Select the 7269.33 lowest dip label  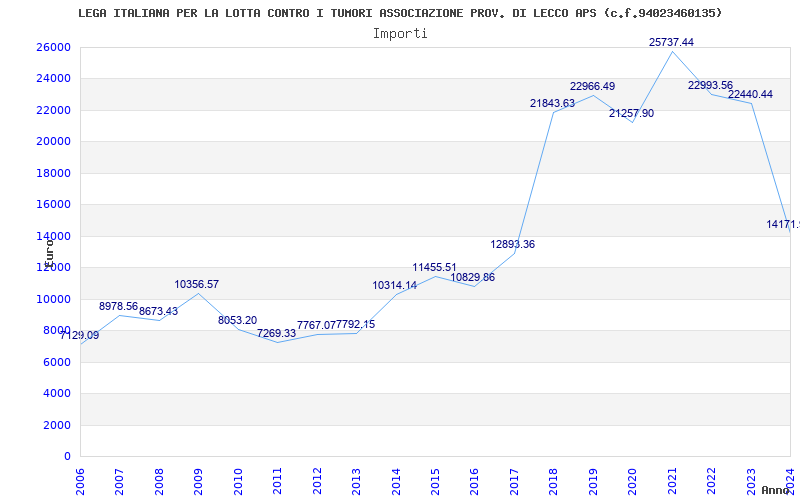click(276, 333)
